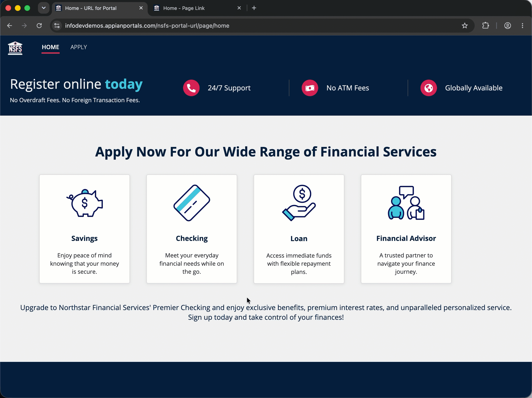Image resolution: width=532 pixels, height=398 pixels.
Task: Click the red phone support icon
Action: pyautogui.click(x=191, y=88)
